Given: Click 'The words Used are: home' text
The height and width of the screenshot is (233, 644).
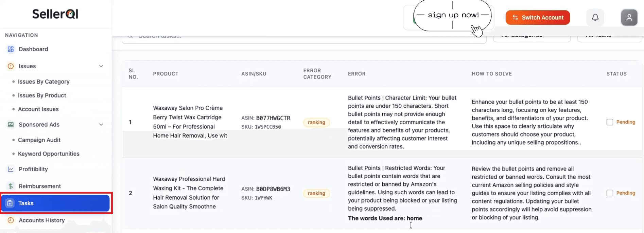Looking at the screenshot, I should pos(385,218).
